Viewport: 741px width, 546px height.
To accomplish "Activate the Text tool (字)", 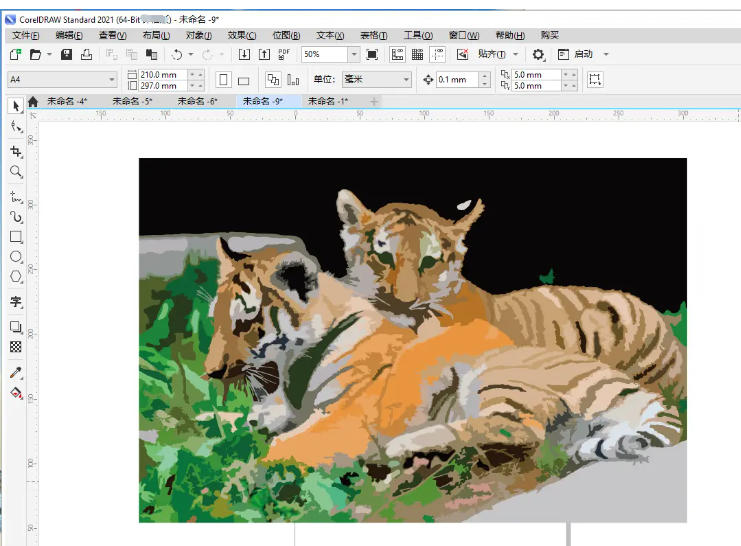I will pos(15,301).
